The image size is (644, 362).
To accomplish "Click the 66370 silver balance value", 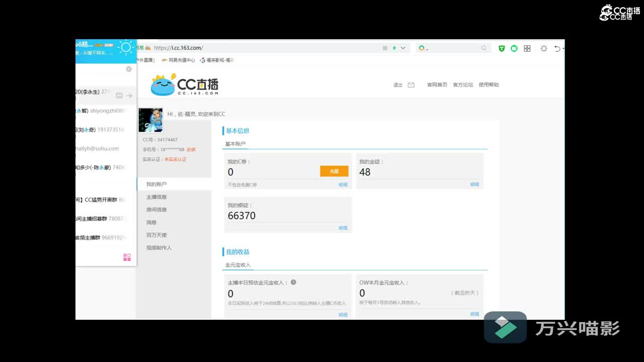I will coord(242,216).
